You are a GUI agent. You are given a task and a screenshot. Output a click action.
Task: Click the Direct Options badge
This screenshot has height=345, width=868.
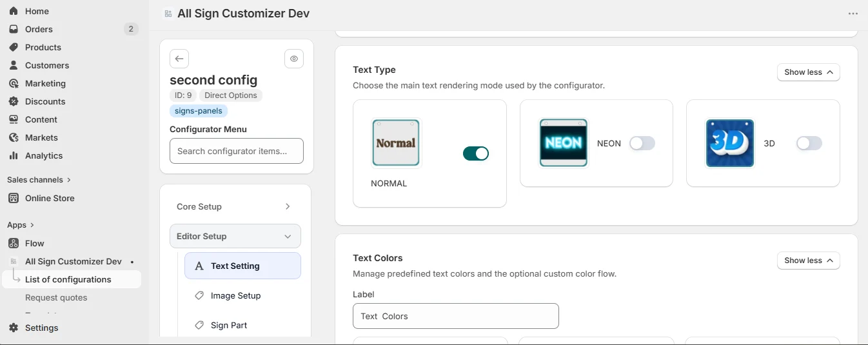click(231, 95)
